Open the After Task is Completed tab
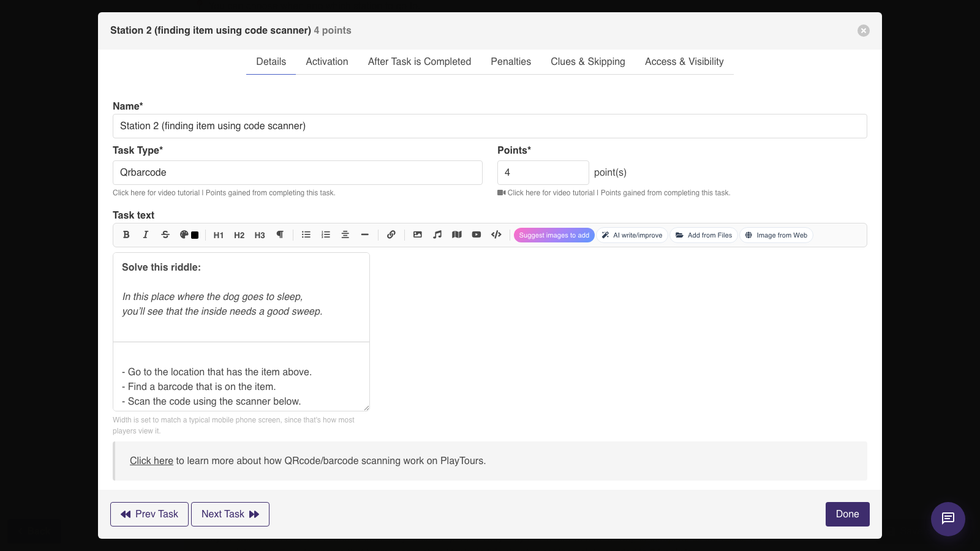Viewport: 980px width, 551px height. coord(420,61)
